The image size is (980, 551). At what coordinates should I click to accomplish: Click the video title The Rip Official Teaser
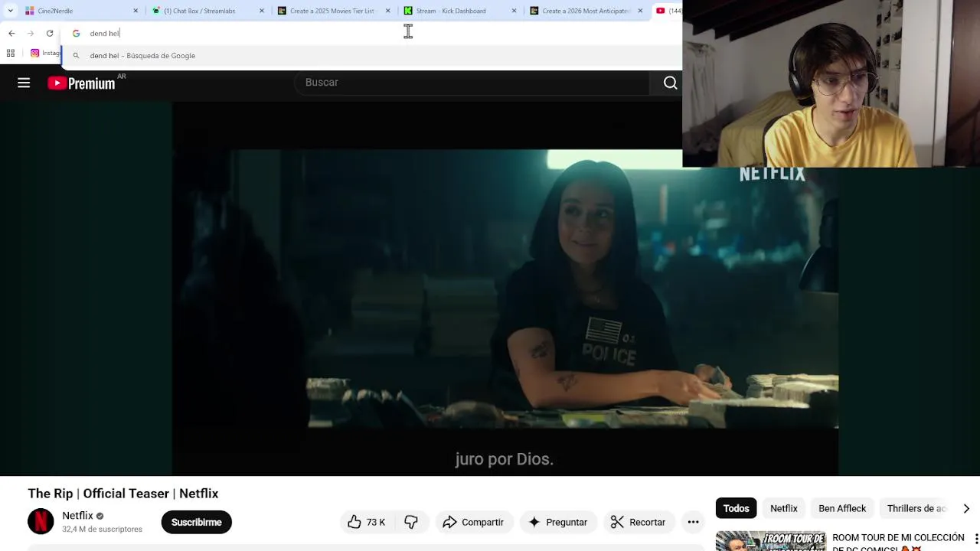(x=123, y=494)
